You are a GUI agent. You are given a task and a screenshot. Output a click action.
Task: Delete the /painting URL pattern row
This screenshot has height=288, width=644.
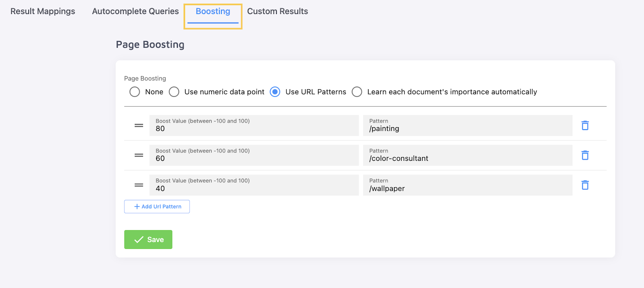pyautogui.click(x=585, y=125)
